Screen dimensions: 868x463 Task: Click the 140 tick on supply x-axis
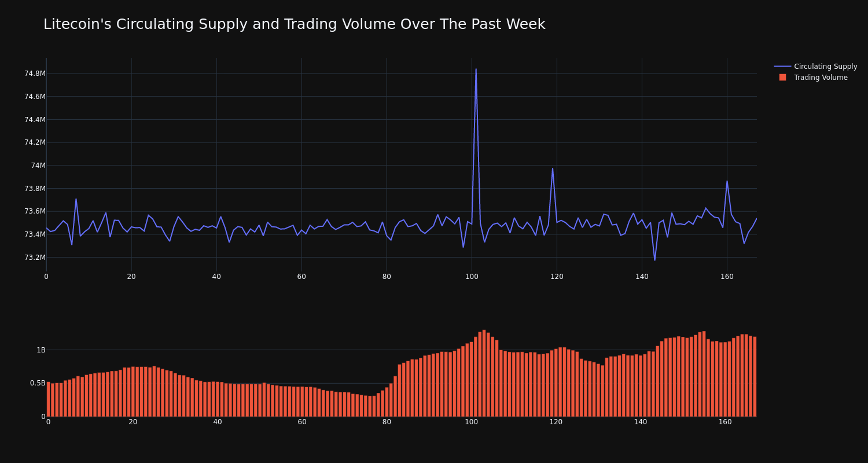click(642, 277)
